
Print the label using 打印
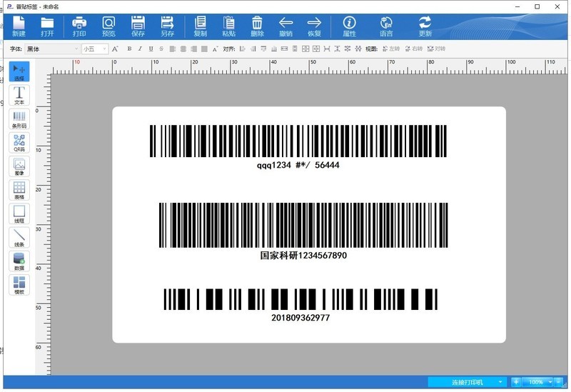[79, 26]
